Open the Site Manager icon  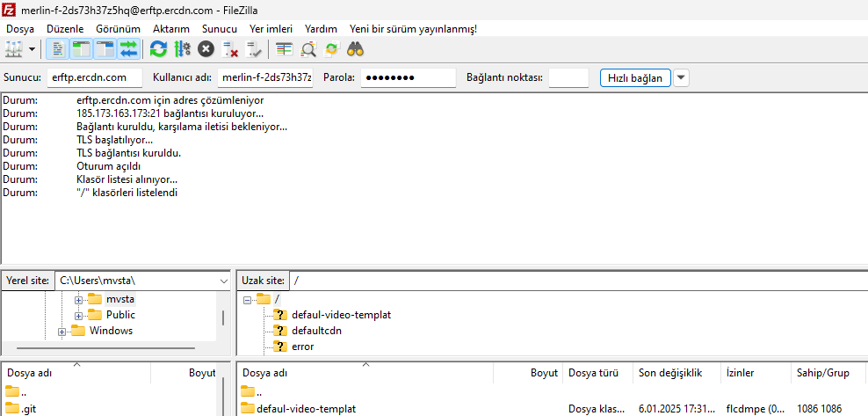(x=13, y=49)
